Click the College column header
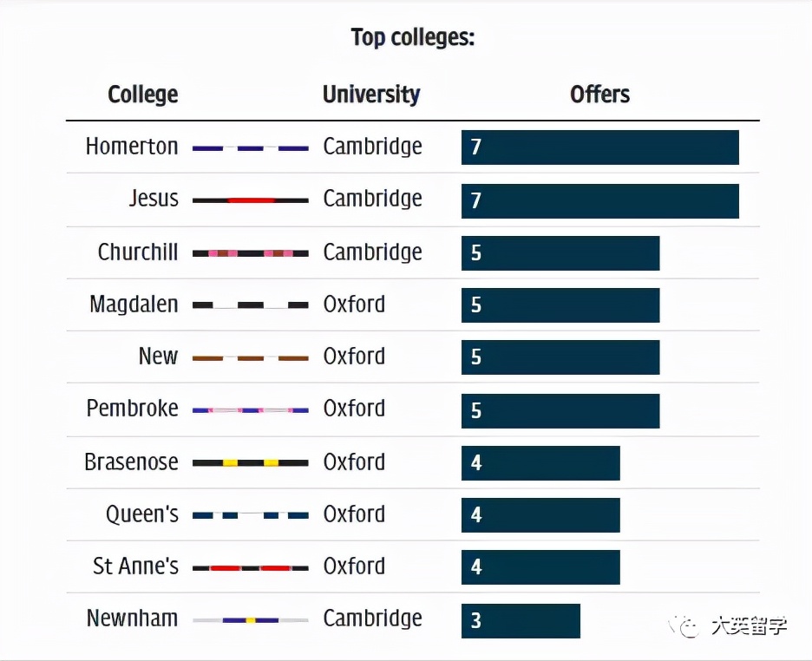The width and height of the screenshot is (812, 661). pos(143,95)
